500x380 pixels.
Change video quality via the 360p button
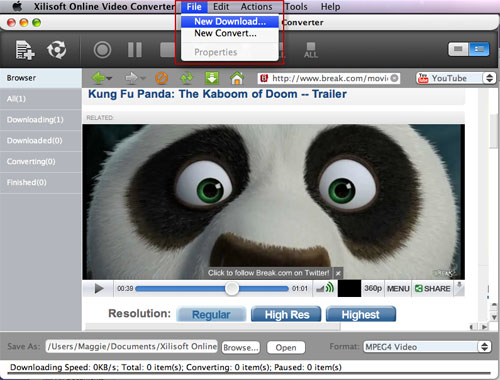tap(373, 288)
